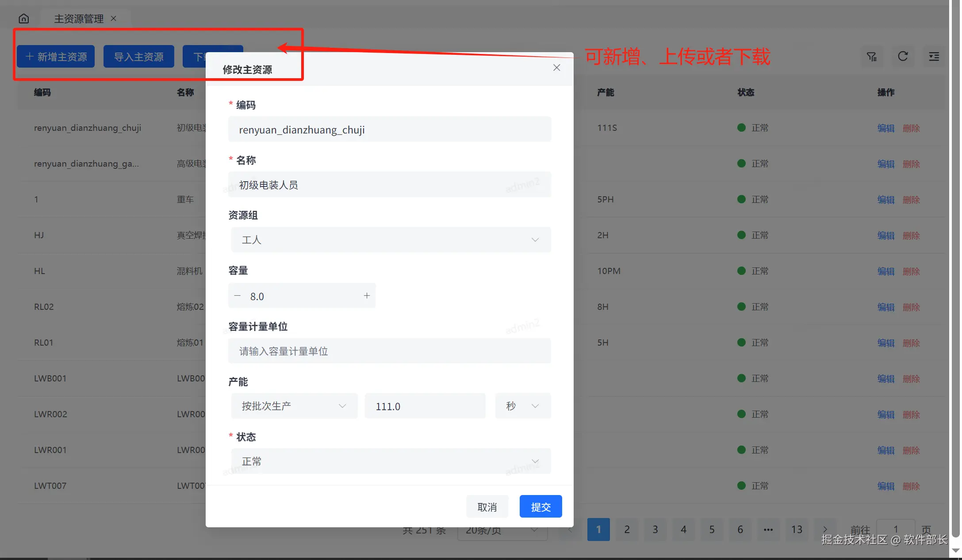The width and height of the screenshot is (962, 560).
Task: Open the column settings list icon
Action: point(934,57)
